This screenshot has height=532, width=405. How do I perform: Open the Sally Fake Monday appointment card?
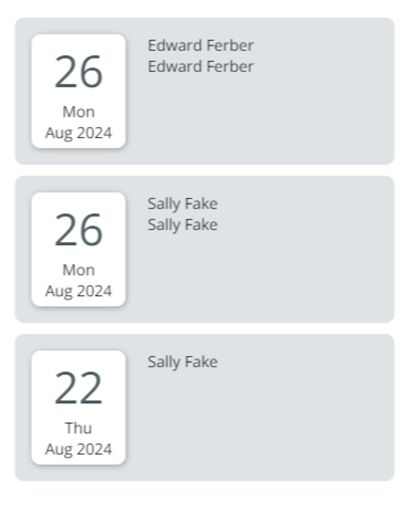click(x=205, y=249)
